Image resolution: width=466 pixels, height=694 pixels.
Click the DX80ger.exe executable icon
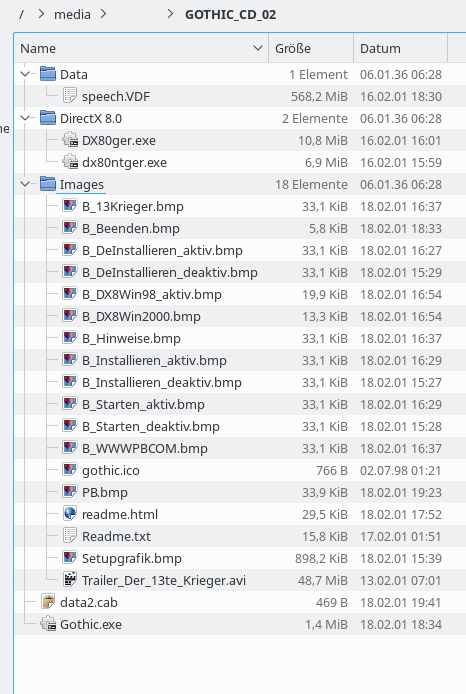coord(70,140)
